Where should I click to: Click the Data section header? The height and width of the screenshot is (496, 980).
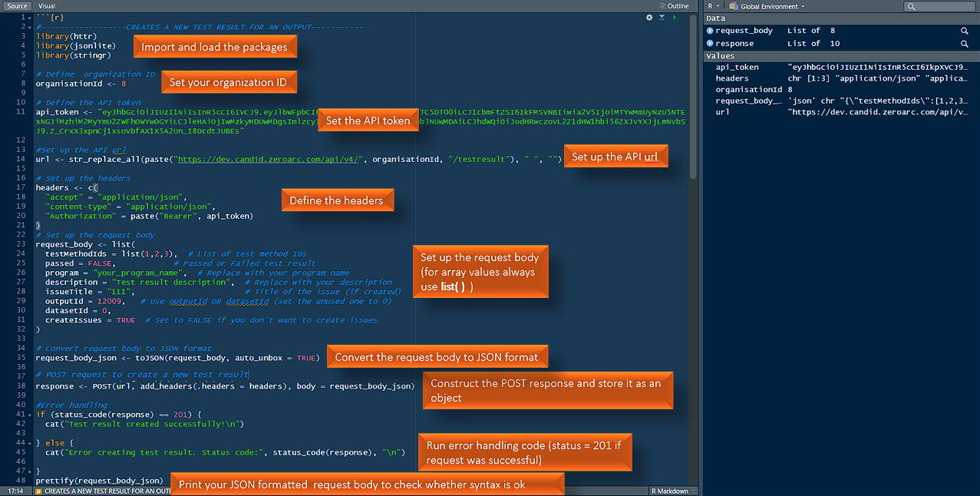(x=842, y=18)
